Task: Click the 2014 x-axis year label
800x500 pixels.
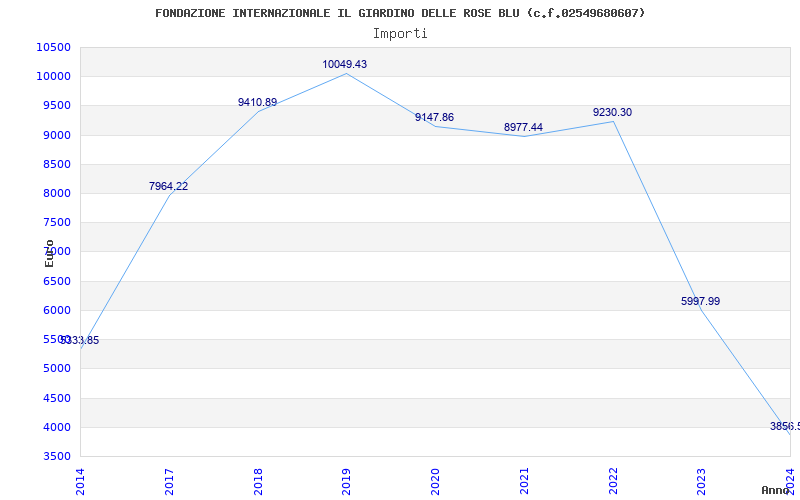Action: [80, 481]
